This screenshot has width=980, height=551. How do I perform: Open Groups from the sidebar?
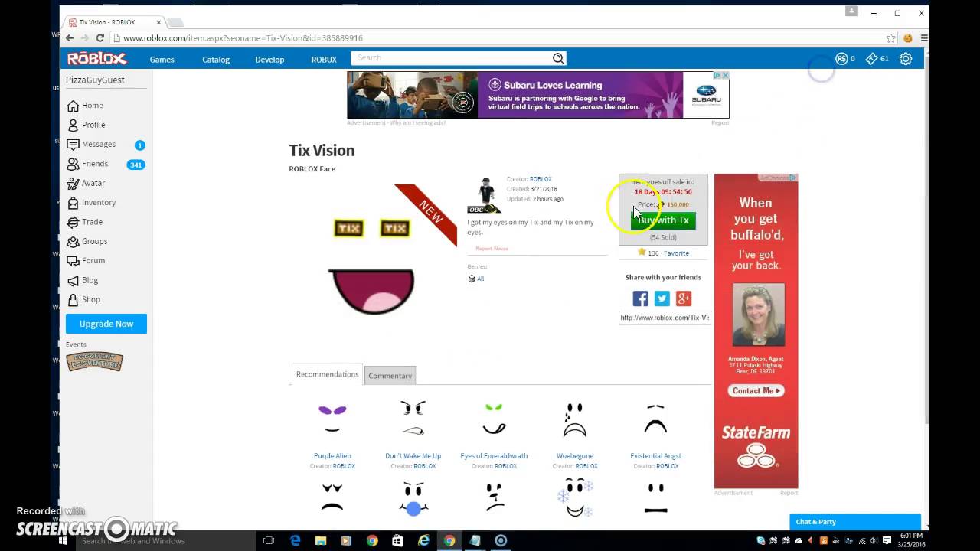[87, 241]
